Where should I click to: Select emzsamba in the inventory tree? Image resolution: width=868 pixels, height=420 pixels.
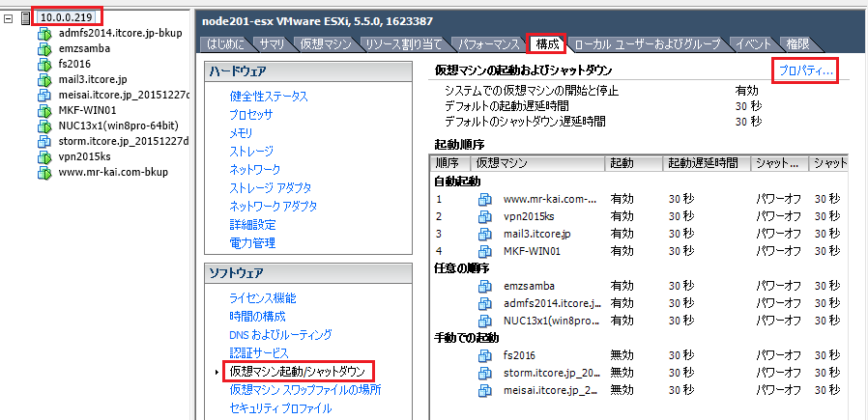coord(84,48)
